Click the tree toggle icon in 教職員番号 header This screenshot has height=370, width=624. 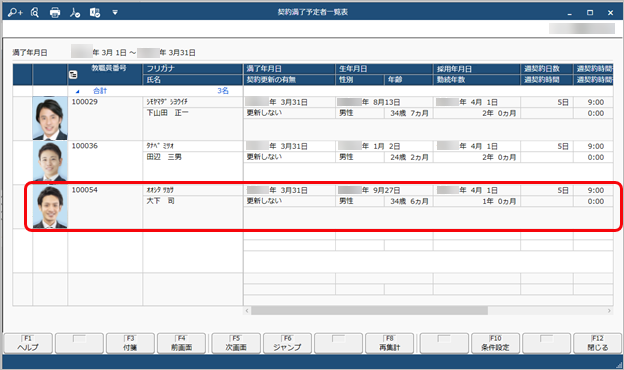pos(73,74)
